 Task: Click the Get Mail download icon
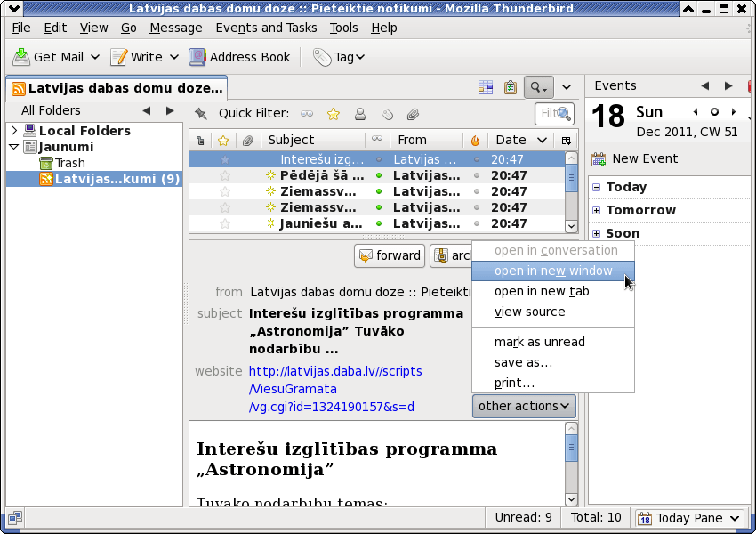20,57
